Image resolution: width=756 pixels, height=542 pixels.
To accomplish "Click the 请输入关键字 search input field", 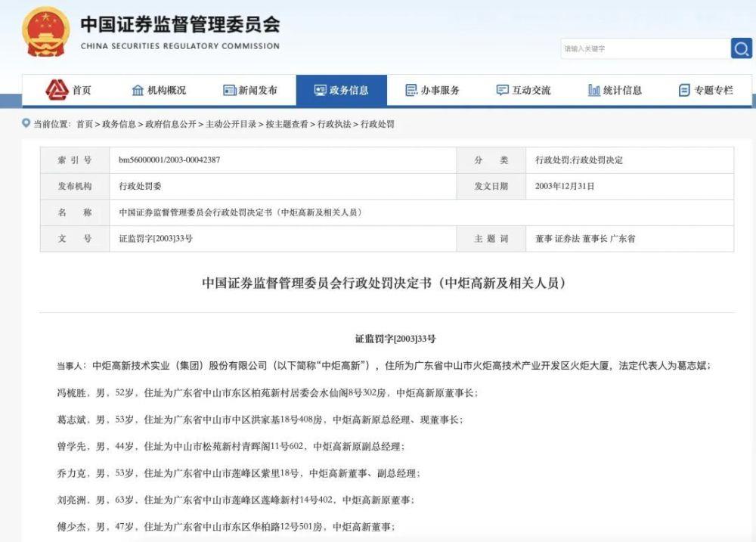I will [643, 48].
